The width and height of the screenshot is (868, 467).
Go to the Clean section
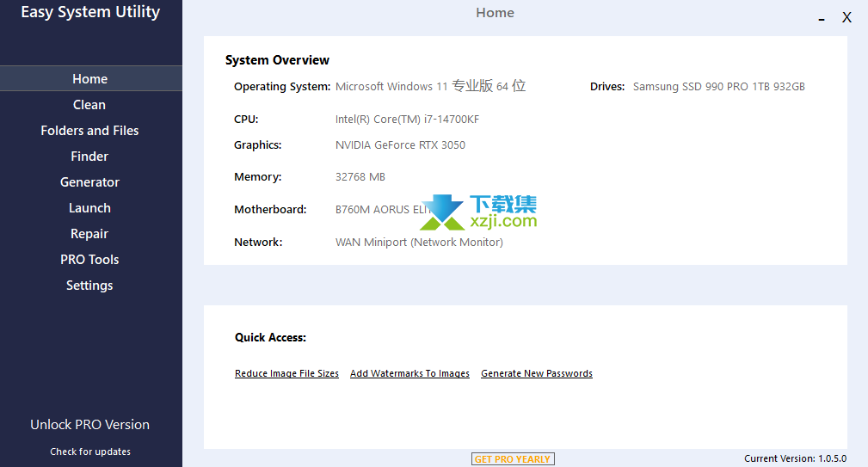[89, 105]
